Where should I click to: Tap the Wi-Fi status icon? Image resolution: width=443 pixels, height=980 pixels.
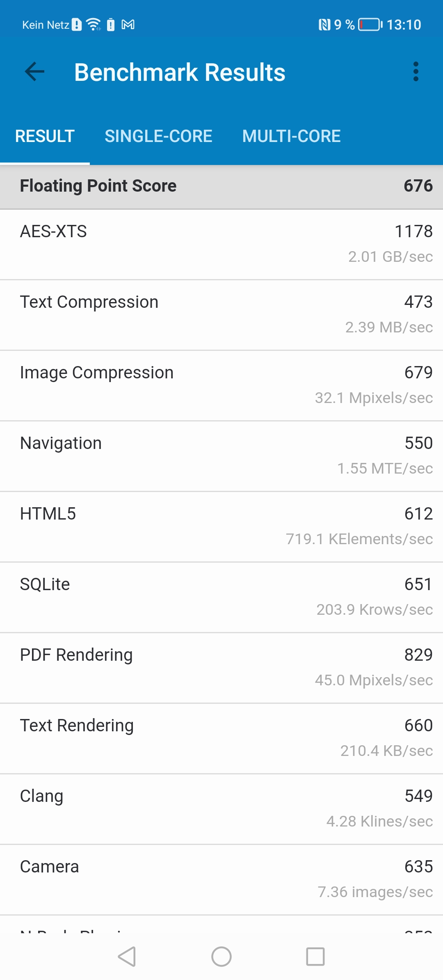(94, 25)
